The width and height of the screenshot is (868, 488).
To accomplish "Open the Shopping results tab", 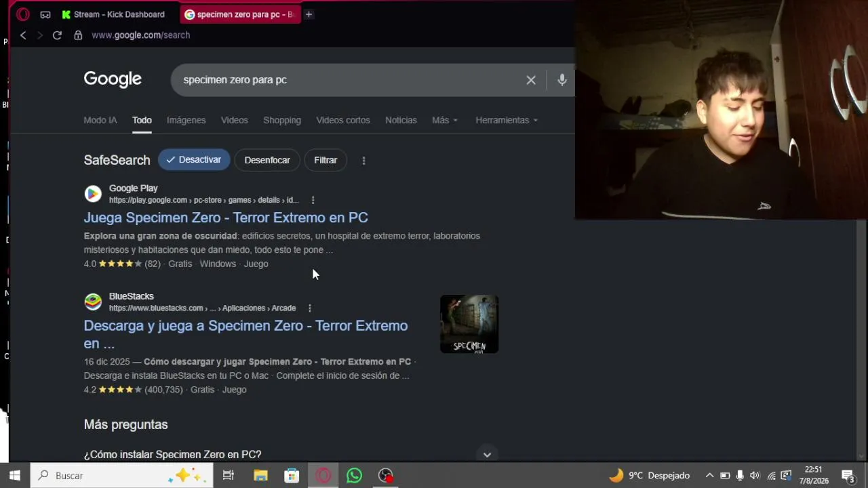I will (282, 120).
